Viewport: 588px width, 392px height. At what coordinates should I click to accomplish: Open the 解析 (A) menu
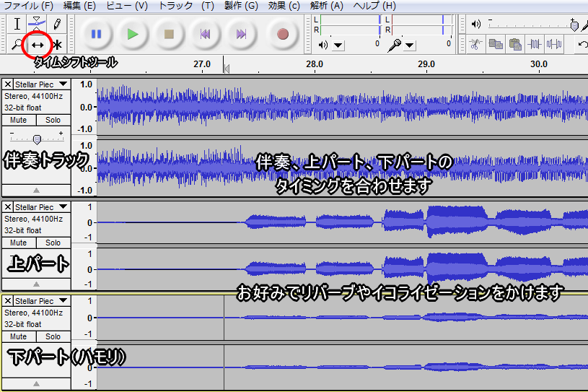point(327,6)
